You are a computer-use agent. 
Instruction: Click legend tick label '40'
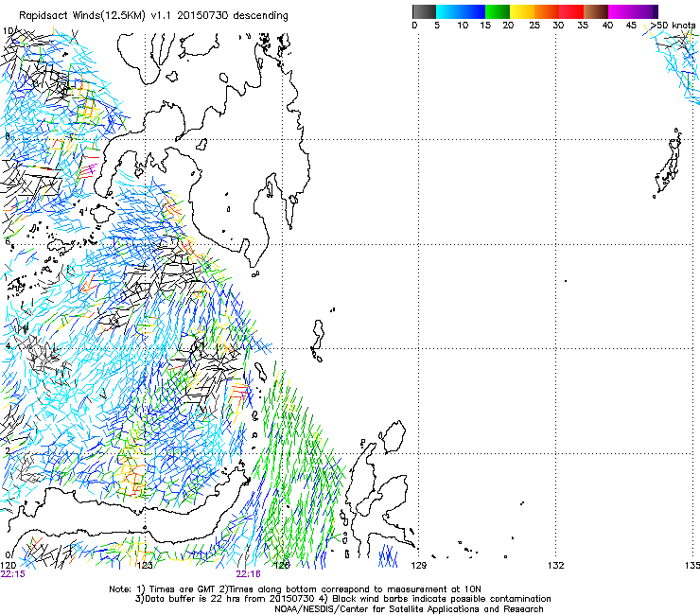tap(607, 25)
